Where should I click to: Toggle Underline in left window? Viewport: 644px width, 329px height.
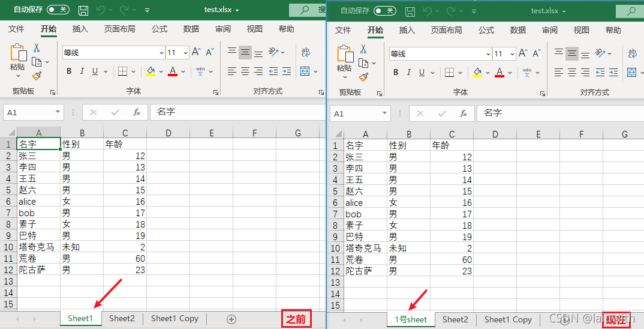[x=95, y=71]
